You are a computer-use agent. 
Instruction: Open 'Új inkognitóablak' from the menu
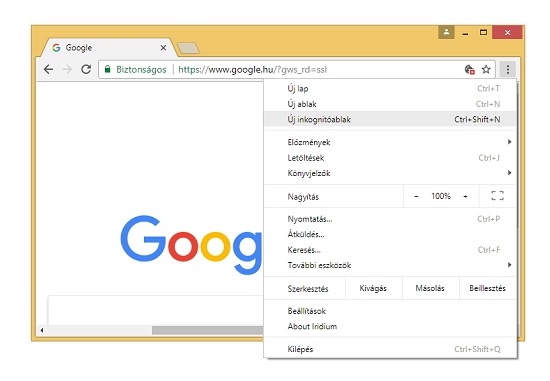(x=390, y=119)
